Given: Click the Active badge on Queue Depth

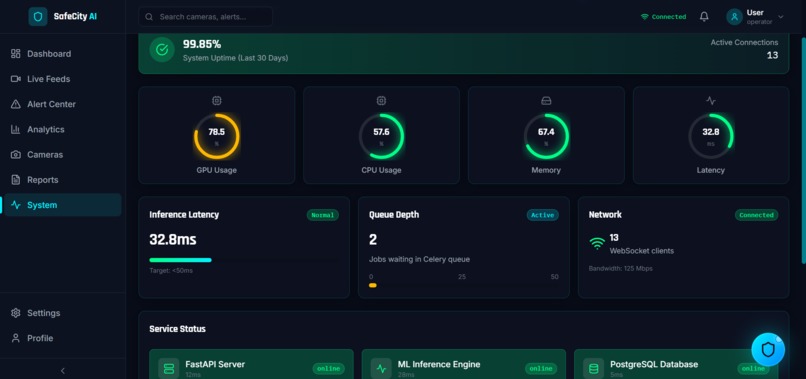Looking at the screenshot, I should tap(542, 215).
